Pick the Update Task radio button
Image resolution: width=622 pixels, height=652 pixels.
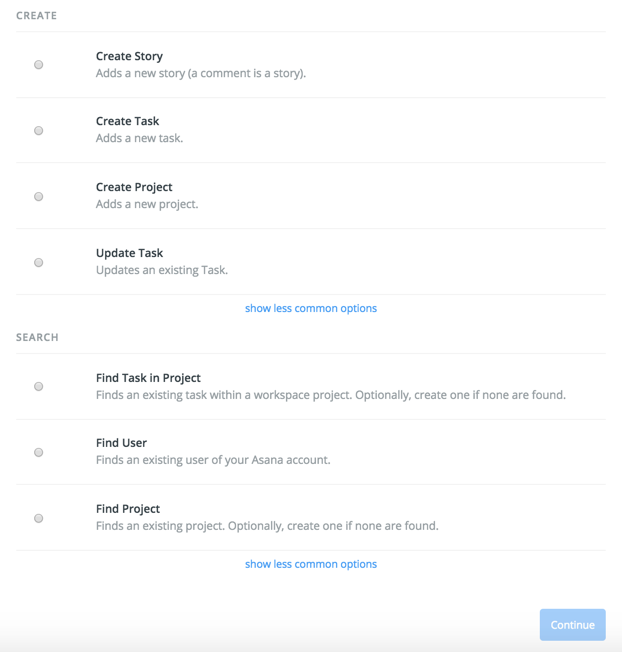pyautogui.click(x=39, y=263)
